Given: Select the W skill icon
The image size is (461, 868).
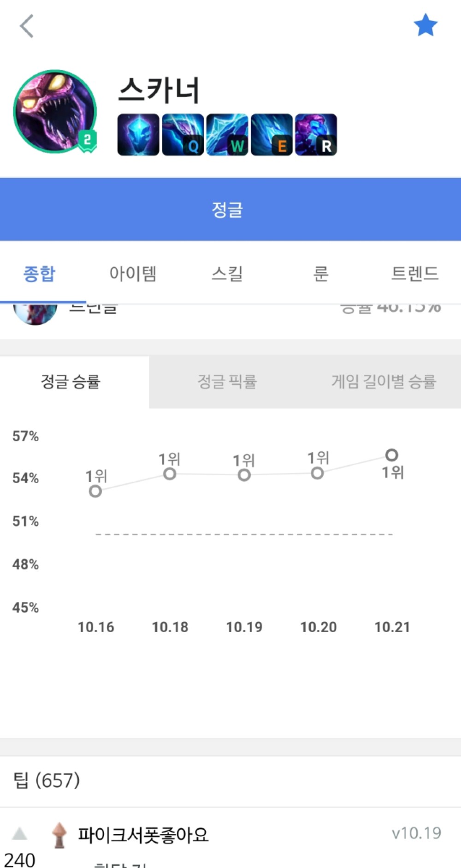Looking at the screenshot, I should tap(227, 135).
